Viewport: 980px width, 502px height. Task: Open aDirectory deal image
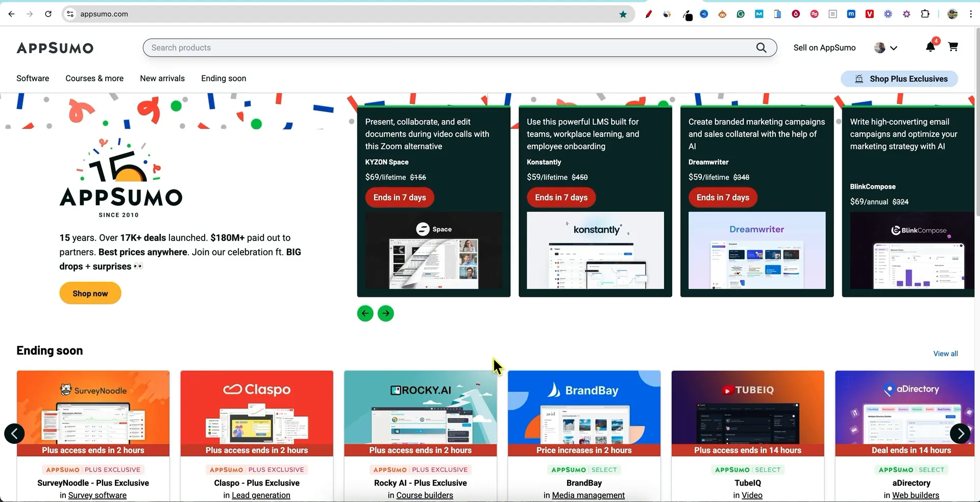pyautogui.click(x=905, y=413)
